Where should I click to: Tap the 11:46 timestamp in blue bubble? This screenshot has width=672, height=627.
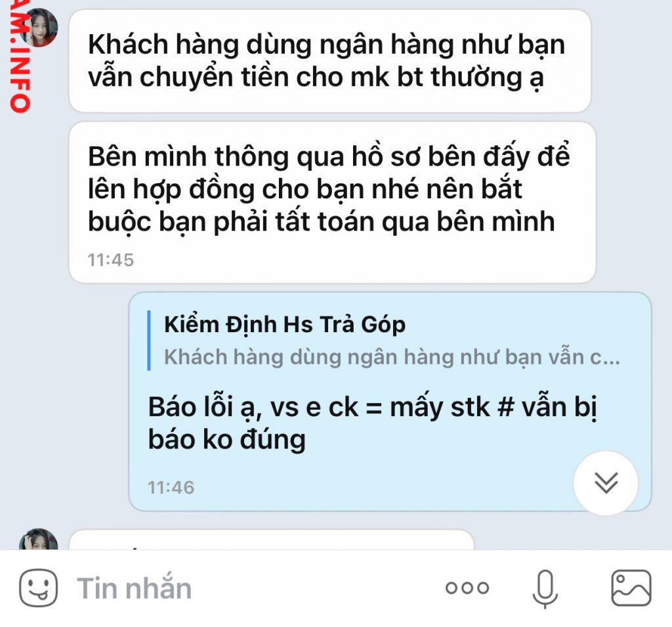[171, 488]
